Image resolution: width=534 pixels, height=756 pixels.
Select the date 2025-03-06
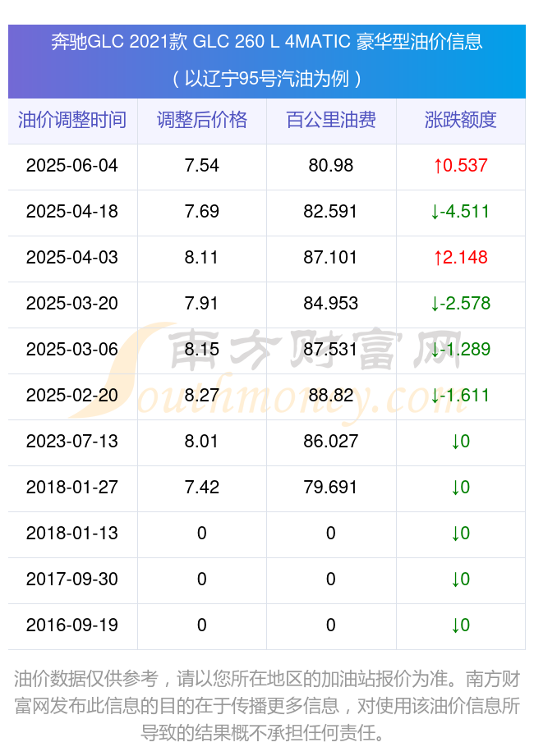coord(71,350)
